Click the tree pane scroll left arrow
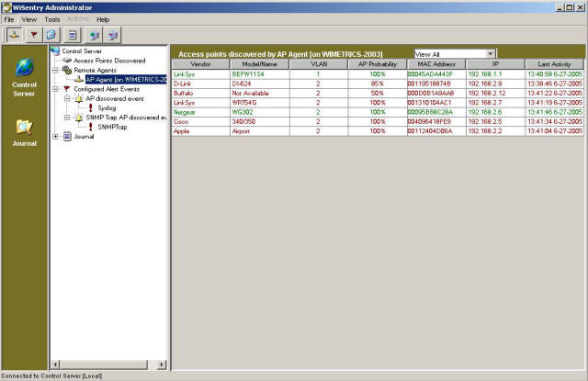The height and width of the screenshot is (381, 588). [x=55, y=364]
